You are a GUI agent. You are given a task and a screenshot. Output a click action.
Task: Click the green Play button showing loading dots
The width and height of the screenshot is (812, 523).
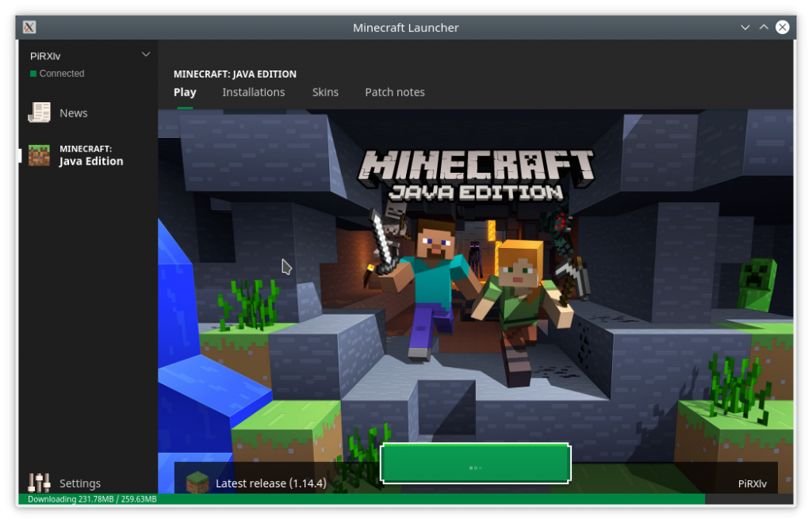tap(476, 464)
